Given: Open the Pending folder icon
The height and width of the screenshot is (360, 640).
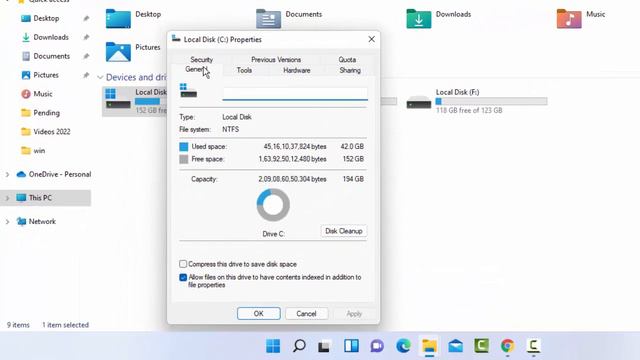Looking at the screenshot, I should coord(26,113).
